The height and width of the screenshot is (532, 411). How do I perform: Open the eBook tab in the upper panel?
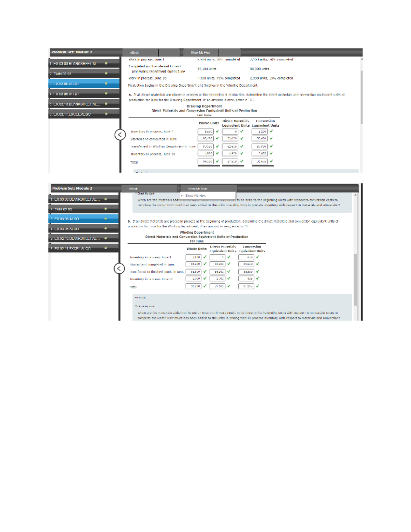click(135, 52)
